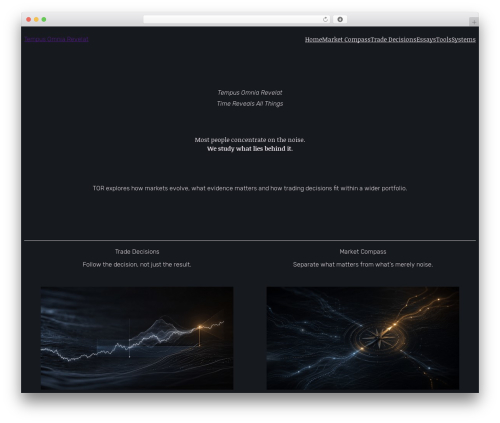Maximize window with green button
This screenshot has width=500, height=423.
click(44, 19)
